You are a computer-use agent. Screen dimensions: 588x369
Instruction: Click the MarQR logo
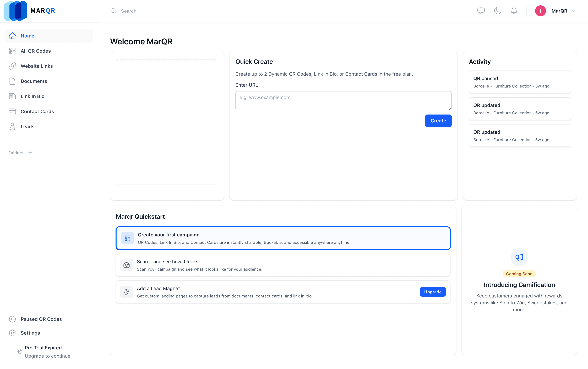tap(29, 11)
